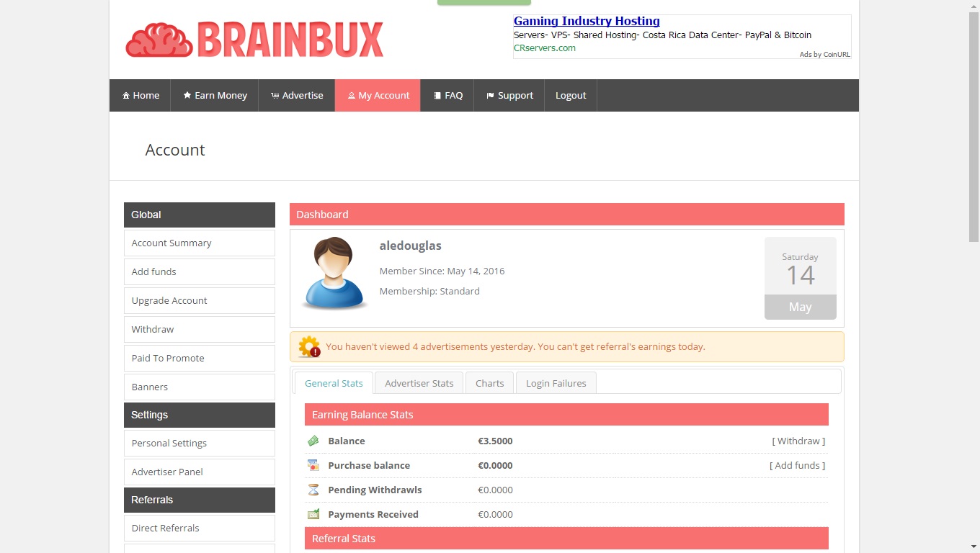Expand the Referrals sidebar section
The image size is (980, 553).
tap(199, 500)
